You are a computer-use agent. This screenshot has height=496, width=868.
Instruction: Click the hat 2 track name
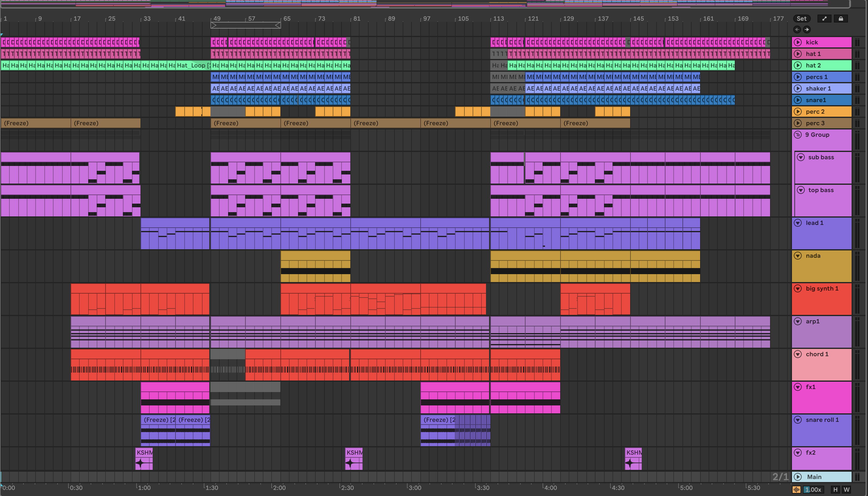pyautogui.click(x=813, y=65)
